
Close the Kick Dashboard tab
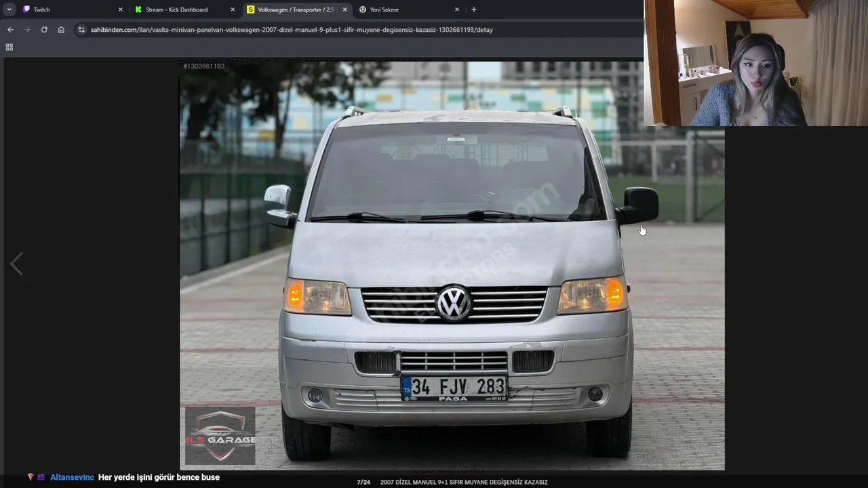[x=233, y=9]
